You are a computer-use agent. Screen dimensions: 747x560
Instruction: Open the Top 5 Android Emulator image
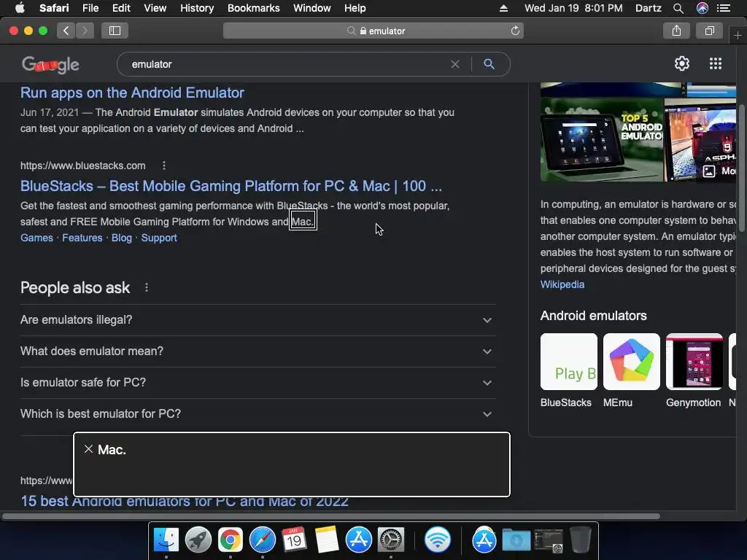point(601,139)
